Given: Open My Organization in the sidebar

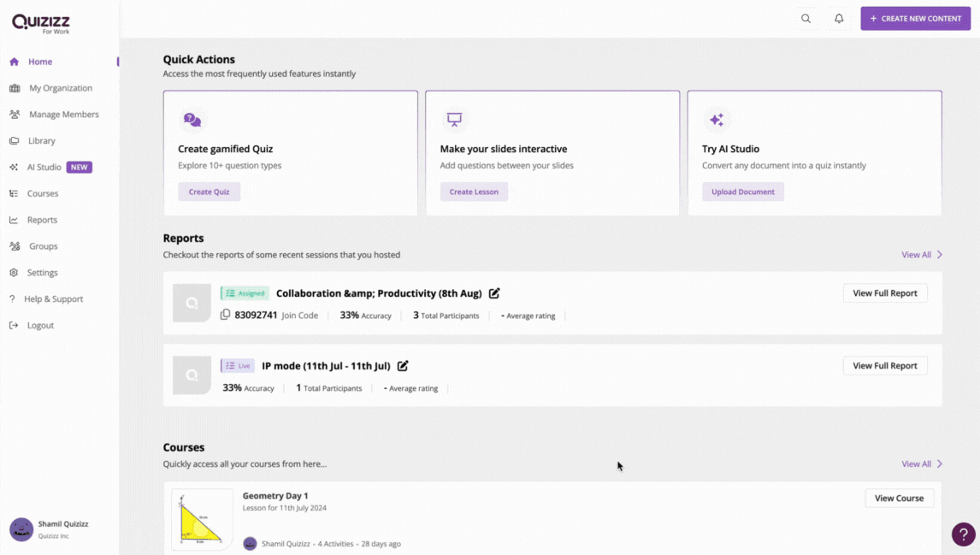Looking at the screenshot, I should point(61,88).
